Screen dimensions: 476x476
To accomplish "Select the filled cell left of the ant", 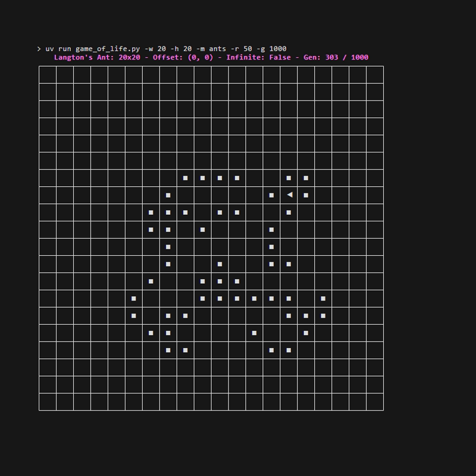I will (271, 195).
